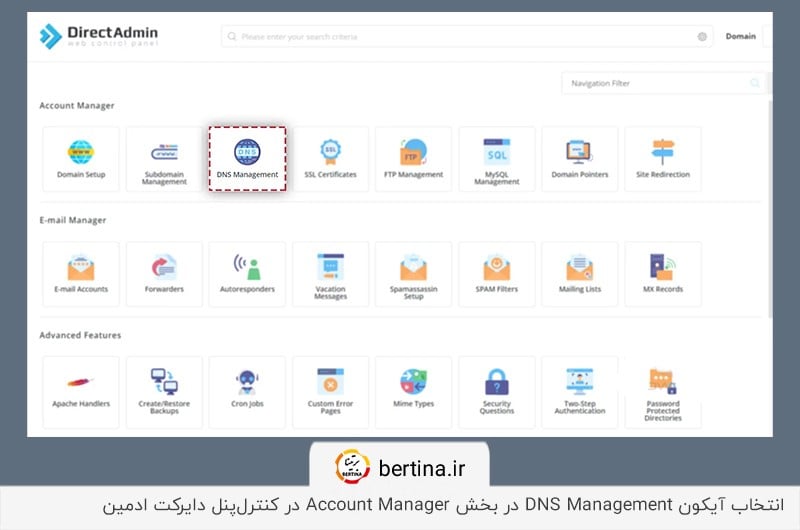The height and width of the screenshot is (530, 800).
Task: Click the search settings gear icon
Action: pyautogui.click(x=702, y=36)
